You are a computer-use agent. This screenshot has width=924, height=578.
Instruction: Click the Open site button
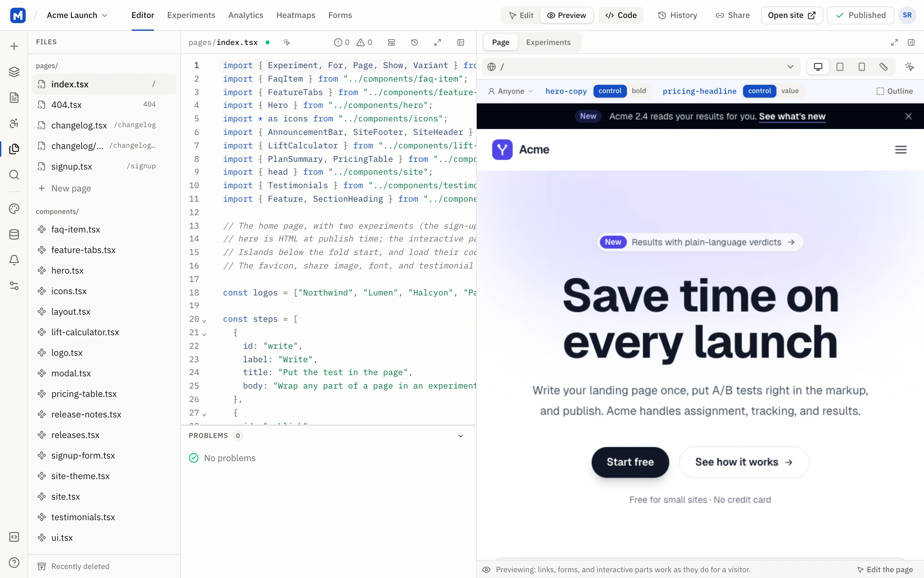point(791,15)
